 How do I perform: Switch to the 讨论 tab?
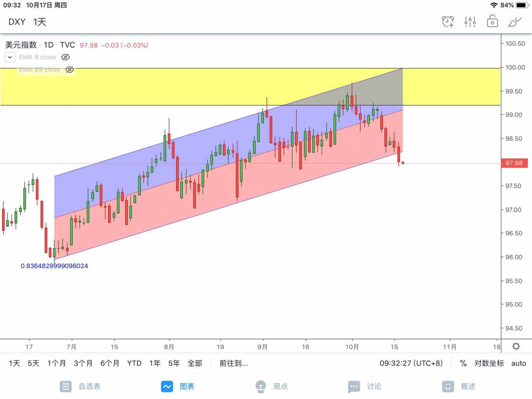click(x=365, y=387)
